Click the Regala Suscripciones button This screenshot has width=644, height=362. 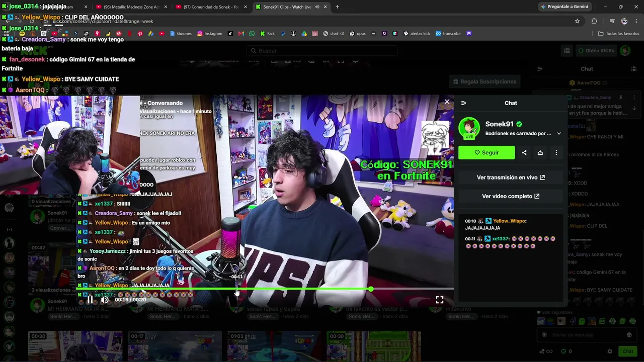pos(485,81)
